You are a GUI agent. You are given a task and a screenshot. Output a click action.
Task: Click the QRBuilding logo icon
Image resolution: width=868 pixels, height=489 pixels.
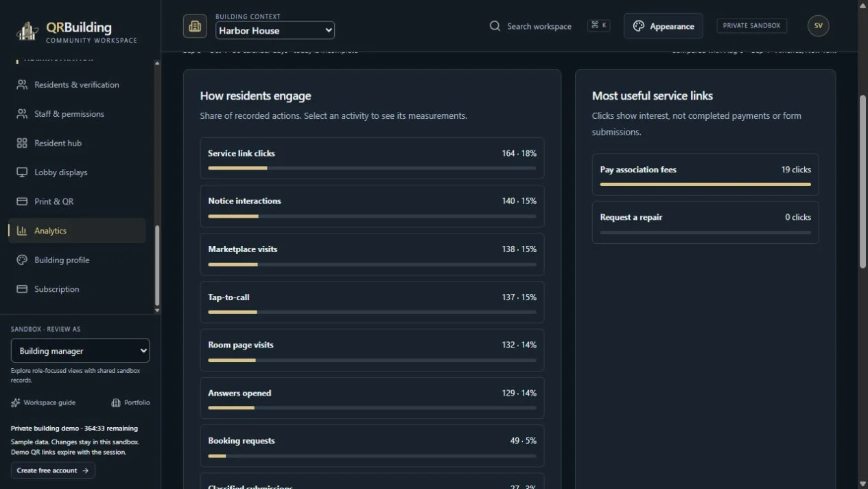tap(27, 31)
